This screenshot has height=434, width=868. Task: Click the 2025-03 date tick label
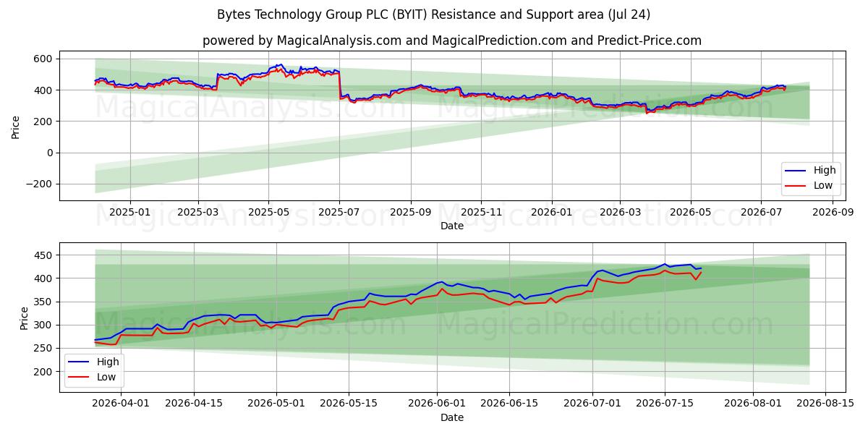pos(199,212)
